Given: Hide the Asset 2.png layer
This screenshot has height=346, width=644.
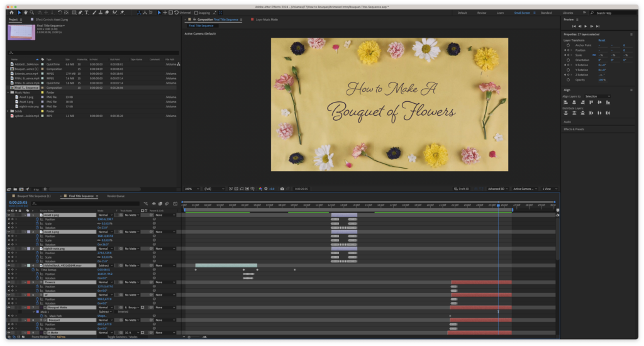Looking at the screenshot, I should tap(8, 215).
